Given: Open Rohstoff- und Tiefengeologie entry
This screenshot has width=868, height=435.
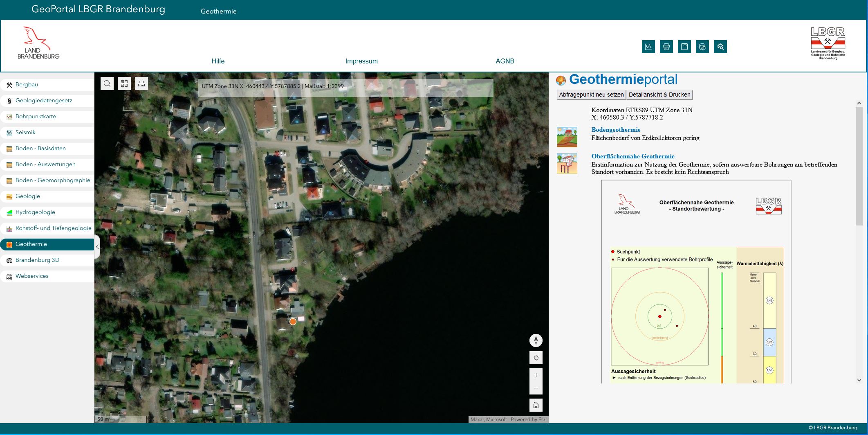Looking at the screenshot, I should click(x=47, y=228).
